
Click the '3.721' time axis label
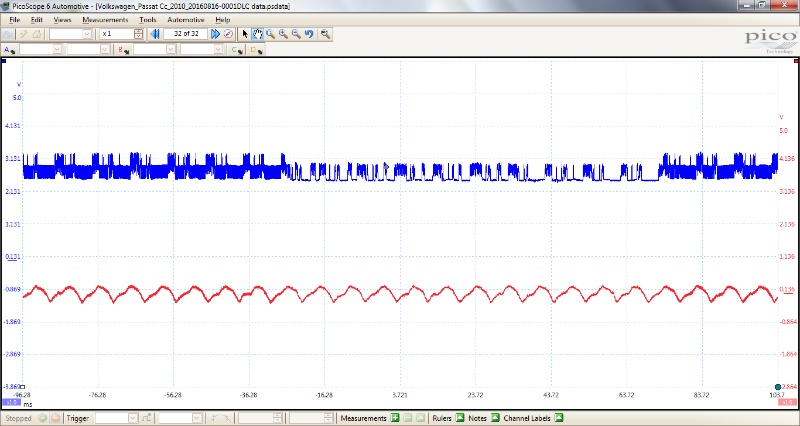(400, 395)
